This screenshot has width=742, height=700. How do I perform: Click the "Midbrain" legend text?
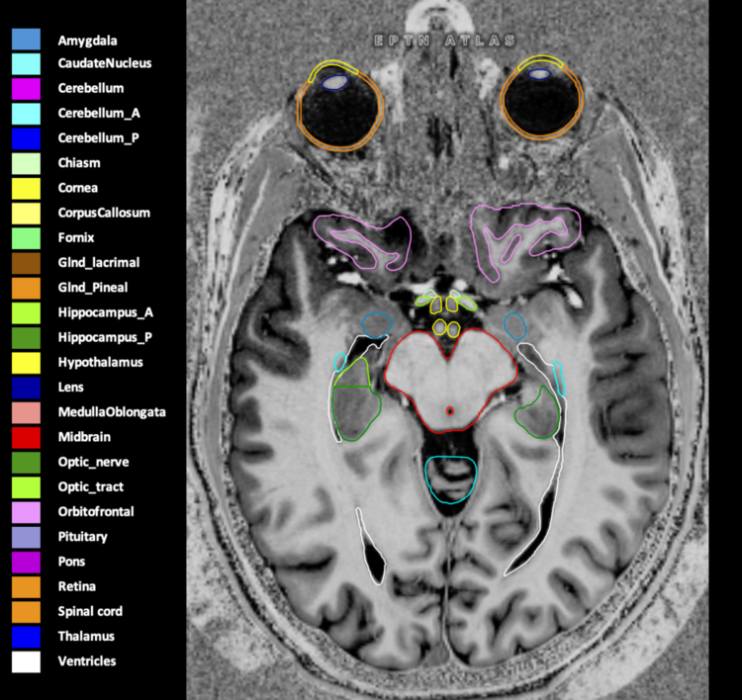click(x=84, y=437)
